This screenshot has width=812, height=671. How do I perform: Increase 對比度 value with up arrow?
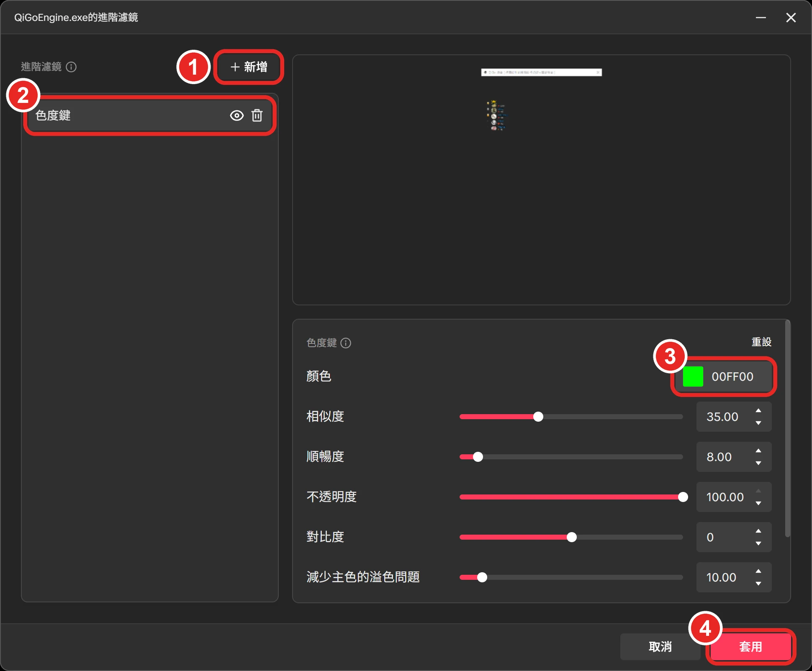click(x=758, y=531)
